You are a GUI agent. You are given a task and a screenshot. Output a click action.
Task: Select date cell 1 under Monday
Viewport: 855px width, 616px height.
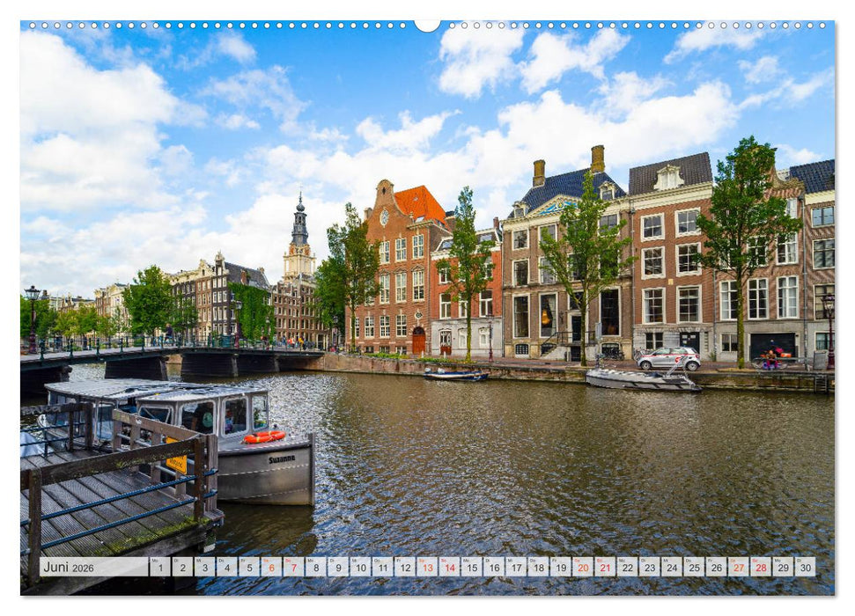159,570
